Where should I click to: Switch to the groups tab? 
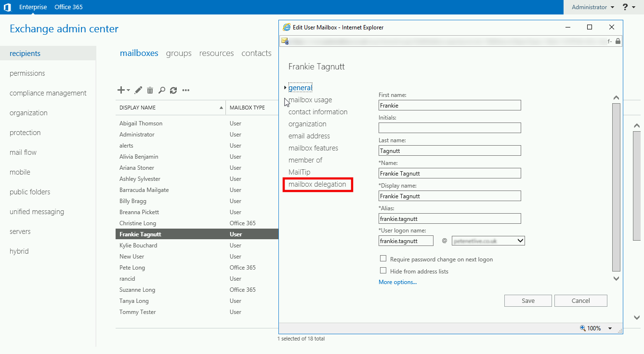coord(178,53)
